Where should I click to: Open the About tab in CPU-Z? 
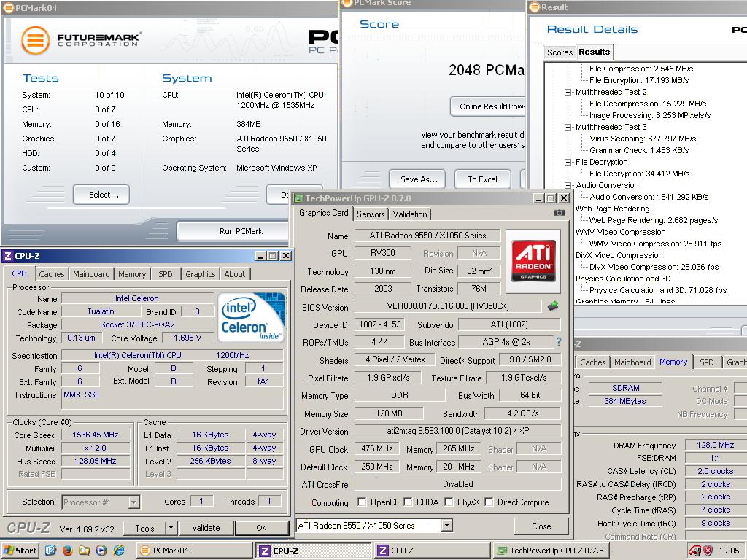(x=234, y=274)
